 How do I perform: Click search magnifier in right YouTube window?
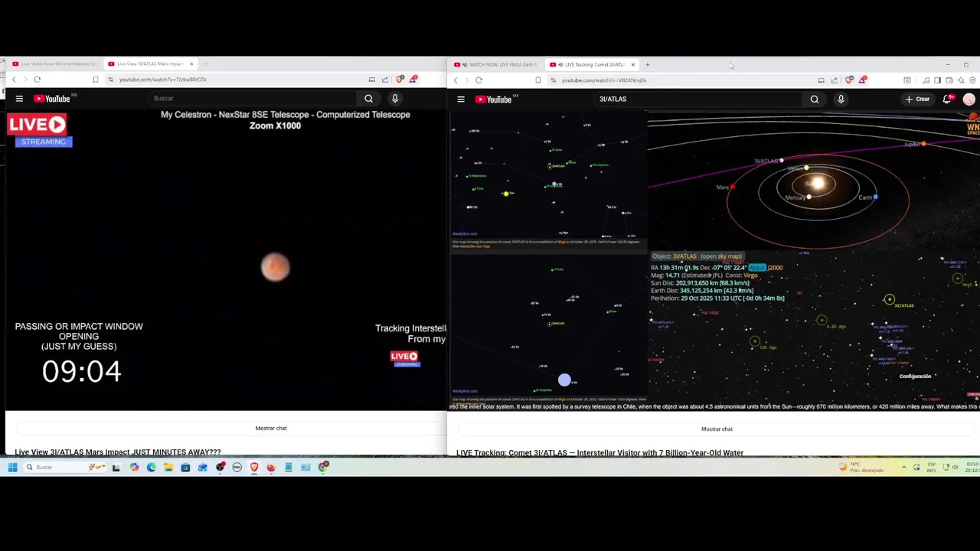(815, 99)
